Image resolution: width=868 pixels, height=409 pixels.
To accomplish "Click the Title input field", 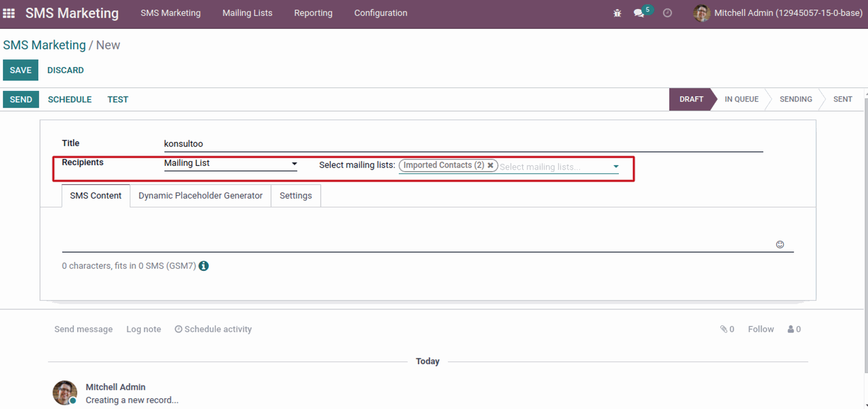I will 463,144.
